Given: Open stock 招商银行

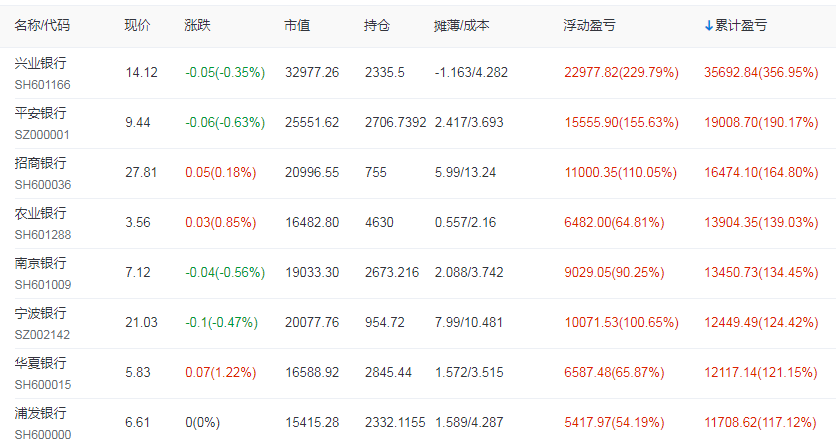Looking at the screenshot, I should tap(41, 163).
